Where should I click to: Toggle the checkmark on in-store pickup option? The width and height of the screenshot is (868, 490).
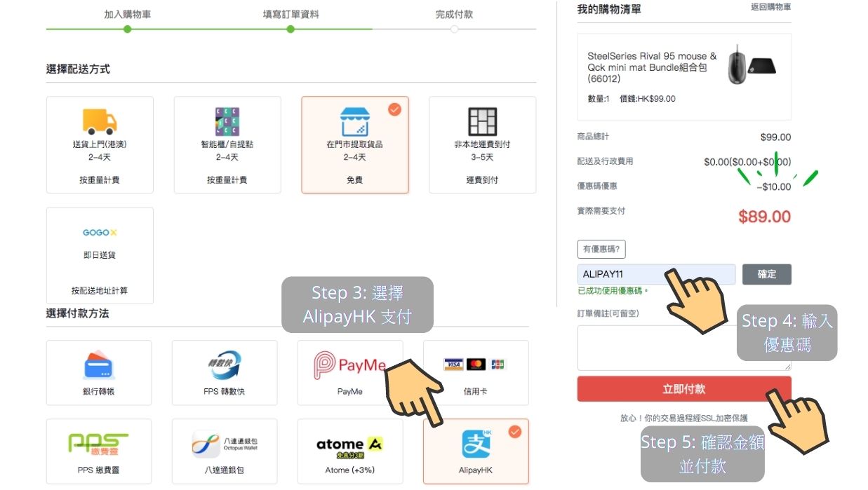[x=395, y=109]
